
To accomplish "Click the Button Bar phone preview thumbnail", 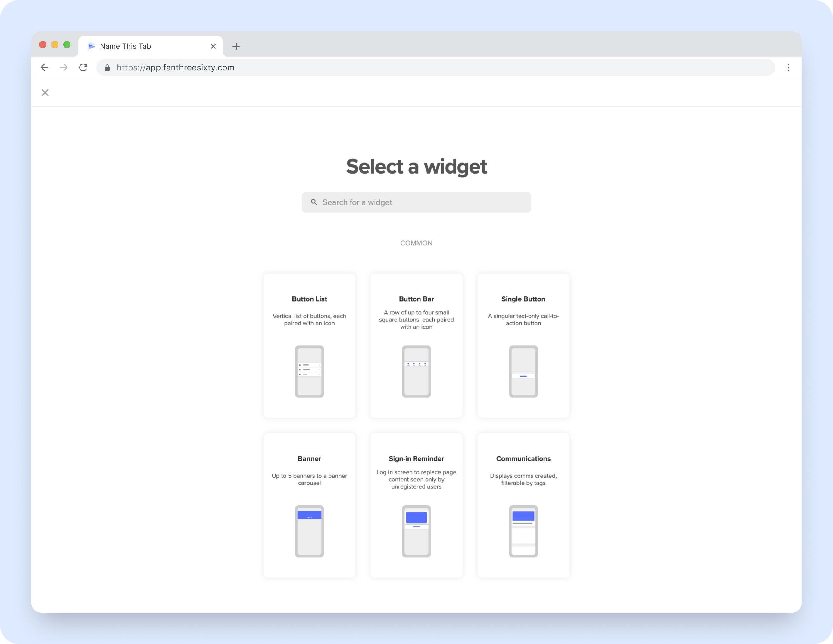I will (416, 372).
